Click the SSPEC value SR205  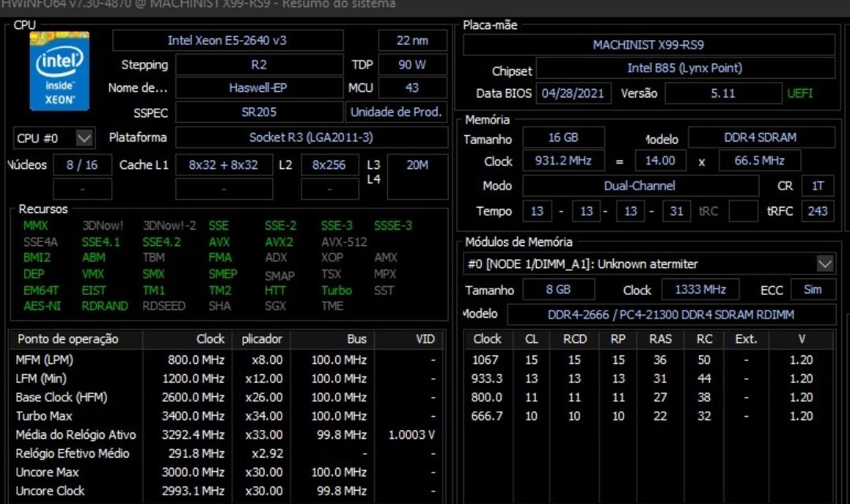(x=259, y=112)
